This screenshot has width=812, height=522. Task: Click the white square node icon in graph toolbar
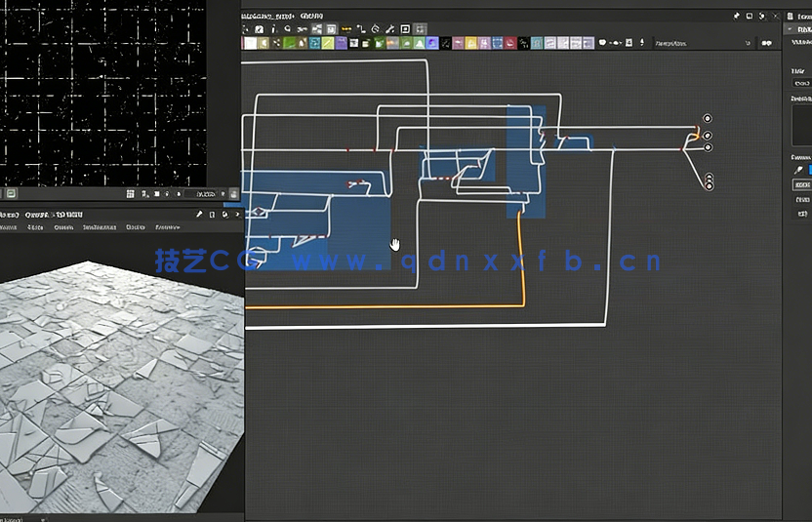[x=251, y=43]
